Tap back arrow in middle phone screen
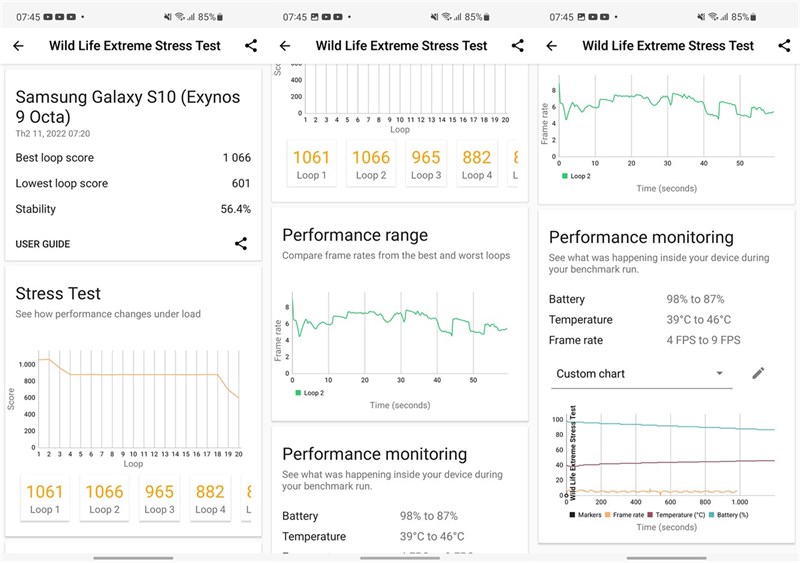Screen dimensions: 800x563 285,46
